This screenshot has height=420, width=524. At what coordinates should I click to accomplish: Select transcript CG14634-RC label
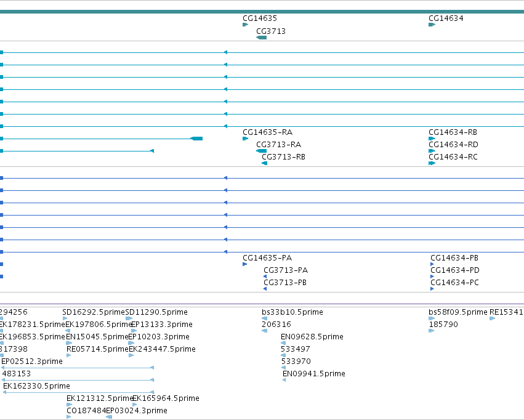[x=453, y=157]
